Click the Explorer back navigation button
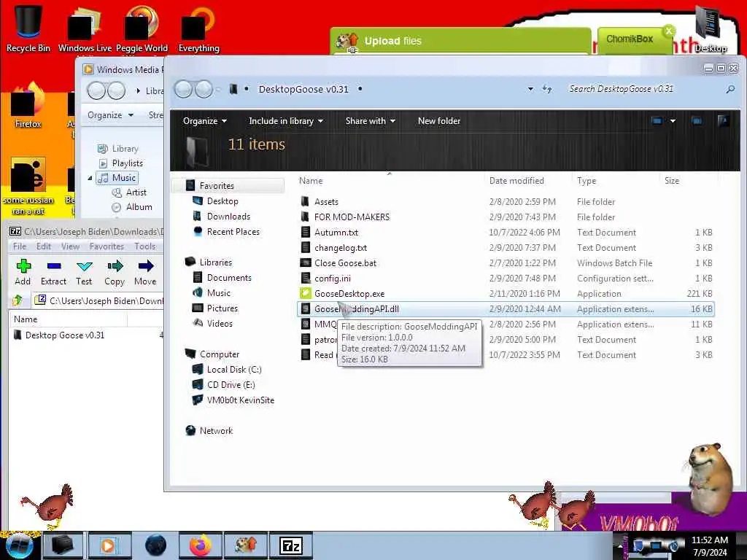This screenshot has width=747, height=560. point(184,89)
